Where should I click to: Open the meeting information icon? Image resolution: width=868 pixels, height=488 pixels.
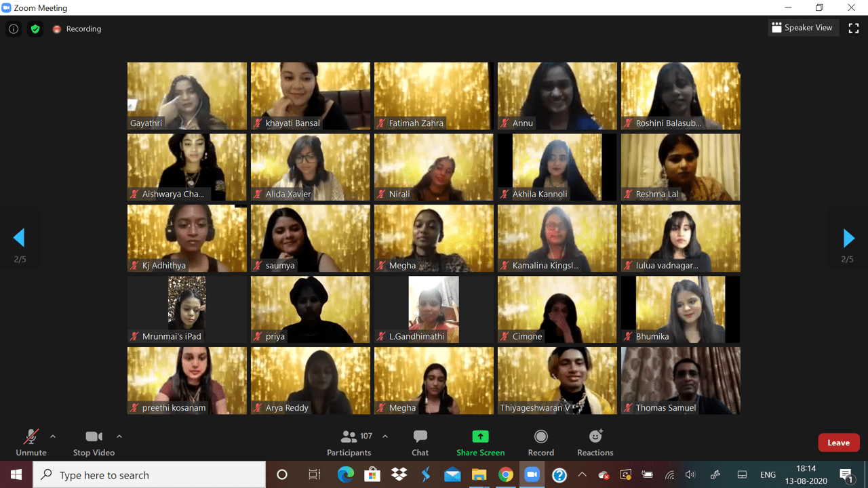pos(14,29)
